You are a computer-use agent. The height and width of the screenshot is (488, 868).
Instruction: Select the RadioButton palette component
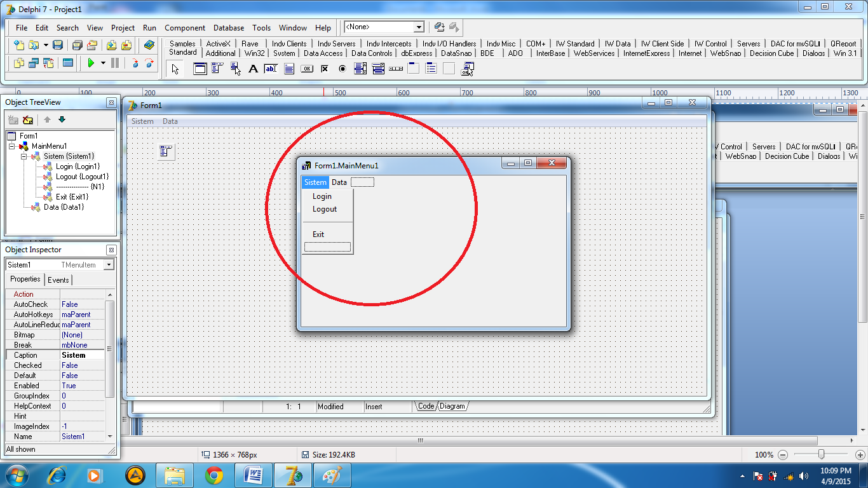pyautogui.click(x=342, y=69)
